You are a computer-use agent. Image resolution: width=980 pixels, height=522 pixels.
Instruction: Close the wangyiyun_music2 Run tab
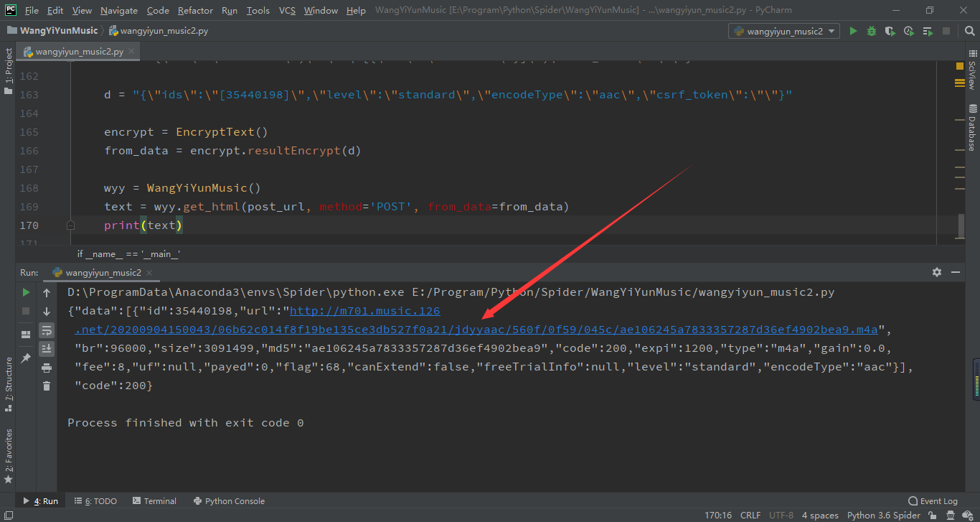point(150,272)
